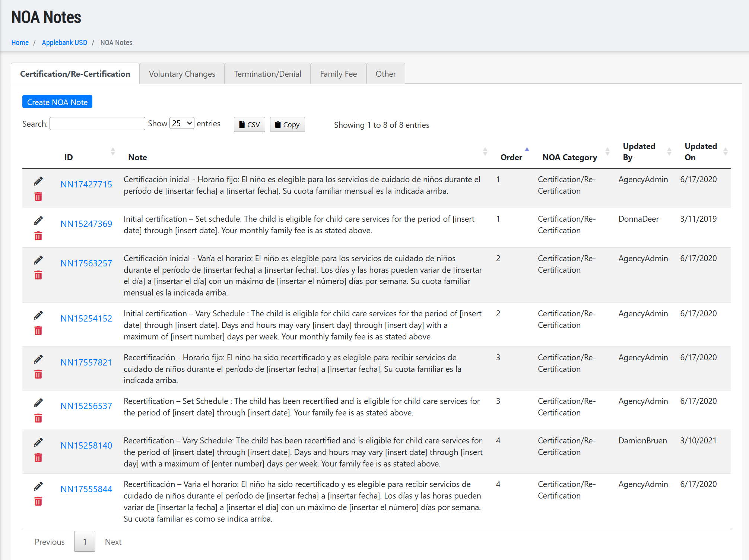Open the Termination/Denial tab

pos(267,74)
